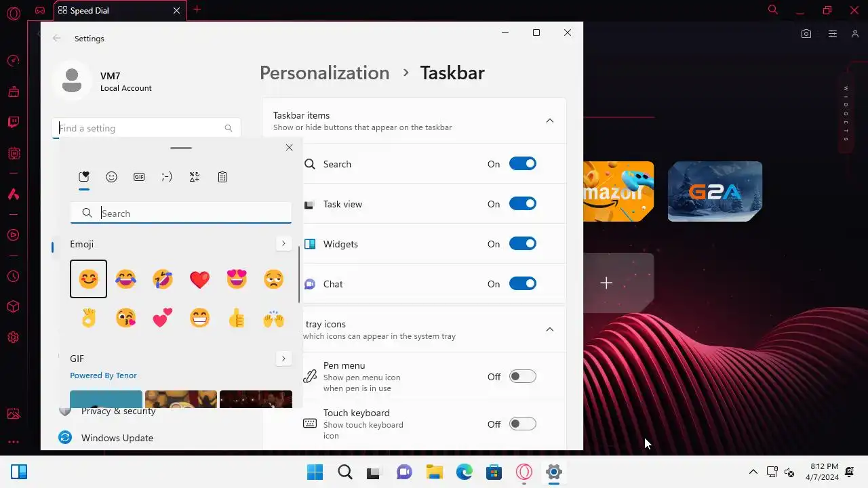Viewport: 868px width, 488px height.
Task: Close the emoji picker panel
Action: 289,147
